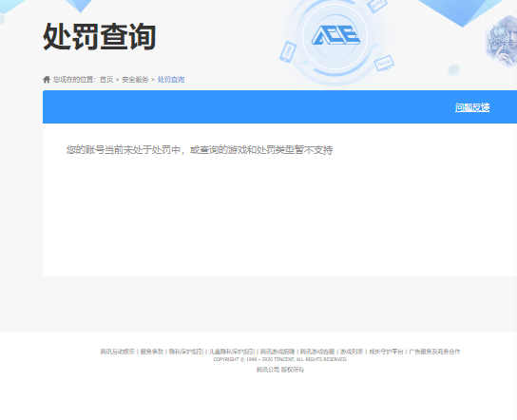Click the home icon in the breadcrumb
The width and height of the screenshot is (517, 420).
click(47, 80)
